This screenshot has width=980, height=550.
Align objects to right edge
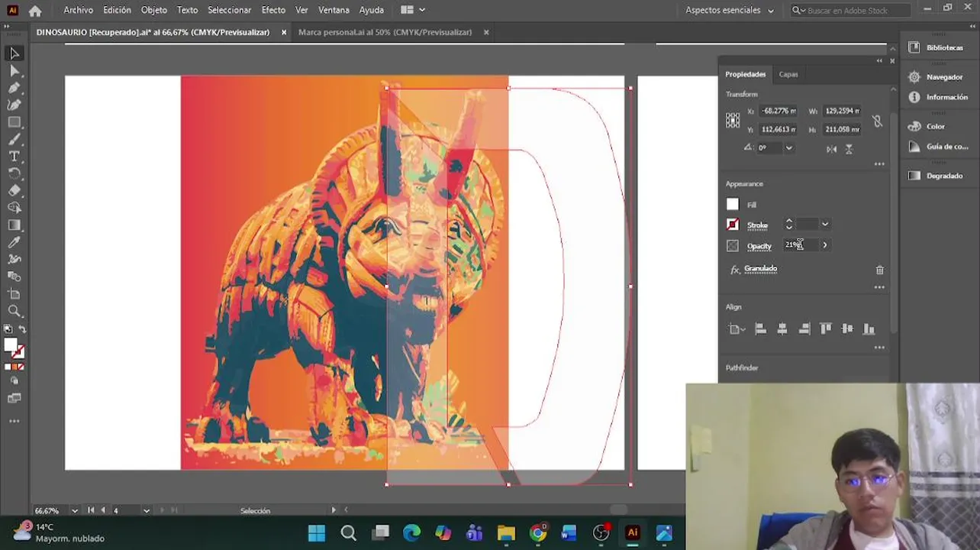(x=804, y=329)
